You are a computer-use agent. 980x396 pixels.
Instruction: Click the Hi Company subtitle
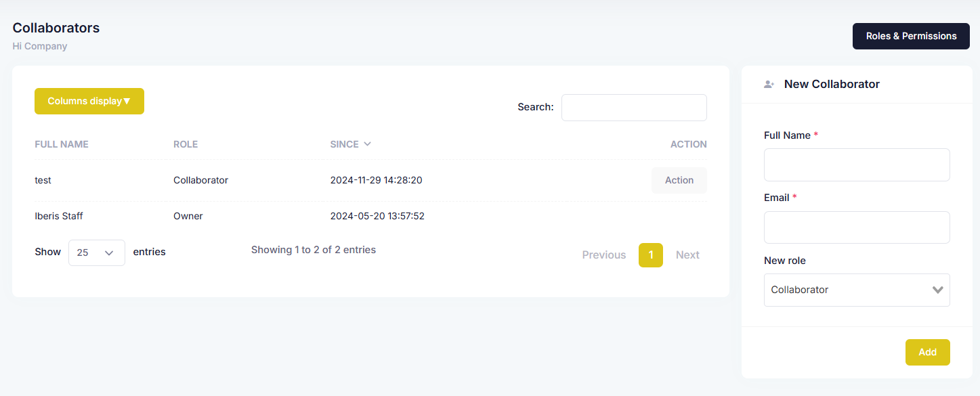tap(40, 46)
